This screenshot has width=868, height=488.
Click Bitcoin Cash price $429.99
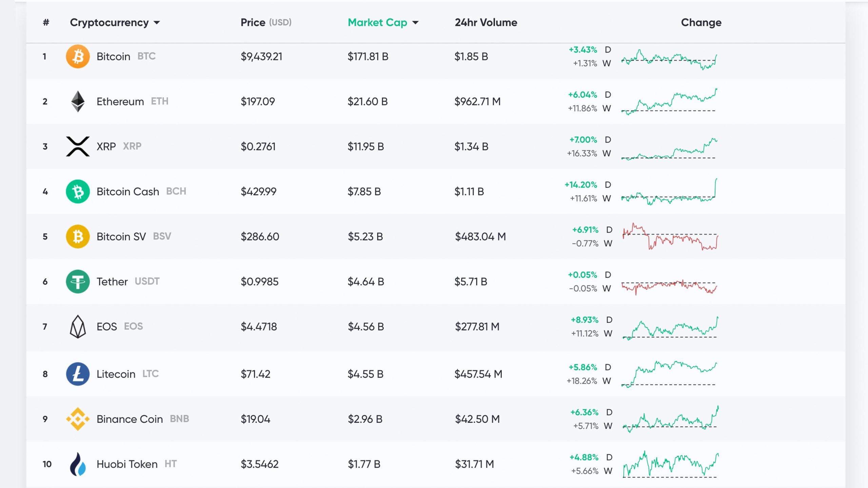(x=258, y=192)
